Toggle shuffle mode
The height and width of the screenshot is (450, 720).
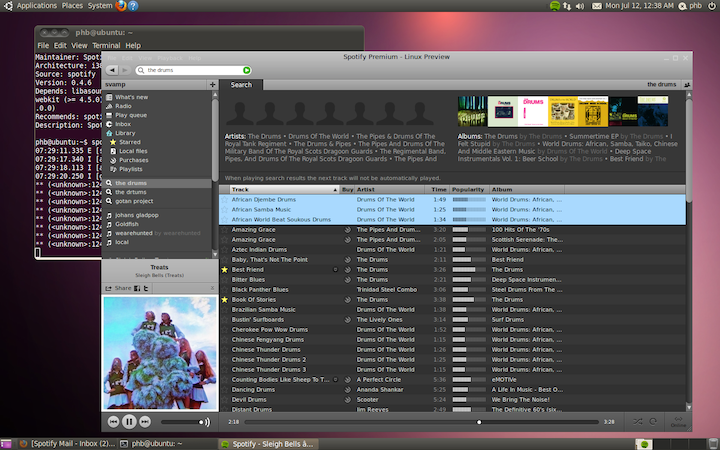coord(637,422)
